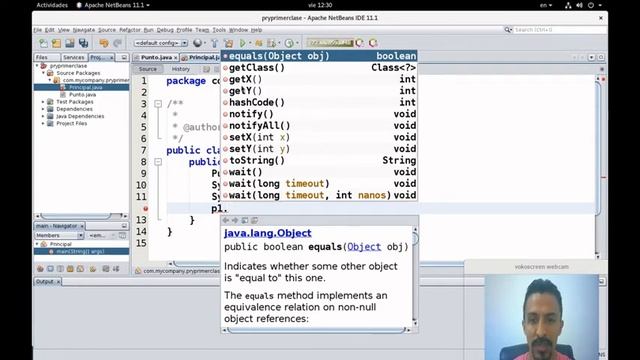Toggle Show Non-Public Members in Navigator
Viewport: 640px width, 360px height.
click(x=70, y=269)
